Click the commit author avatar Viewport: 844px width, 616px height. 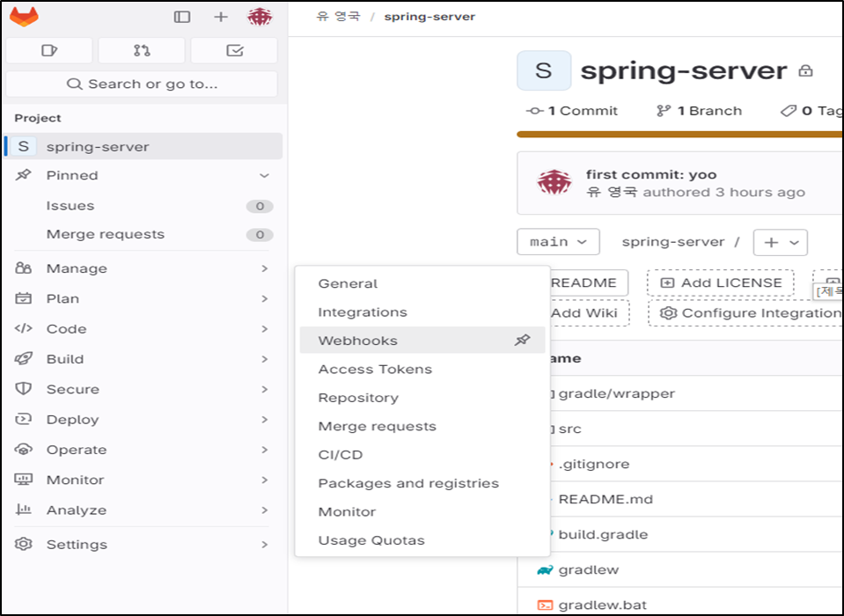554,183
